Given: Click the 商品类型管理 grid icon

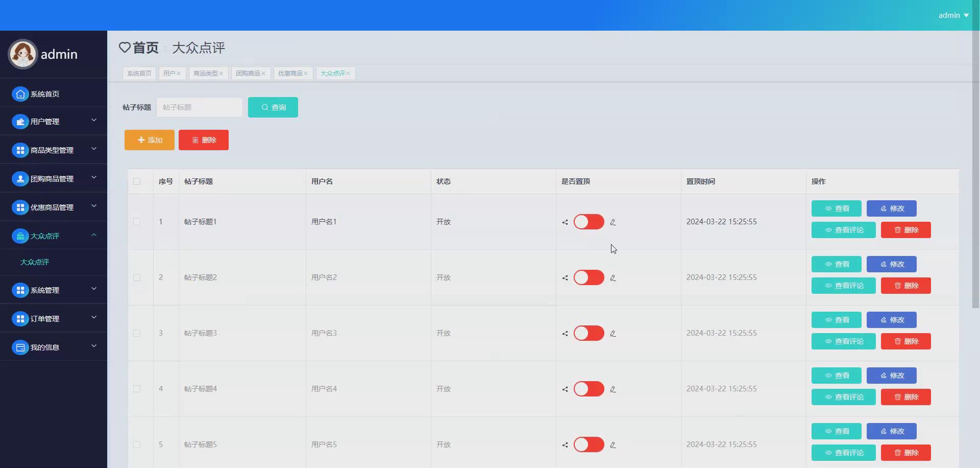Looking at the screenshot, I should pyautogui.click(x=20, y=150).
